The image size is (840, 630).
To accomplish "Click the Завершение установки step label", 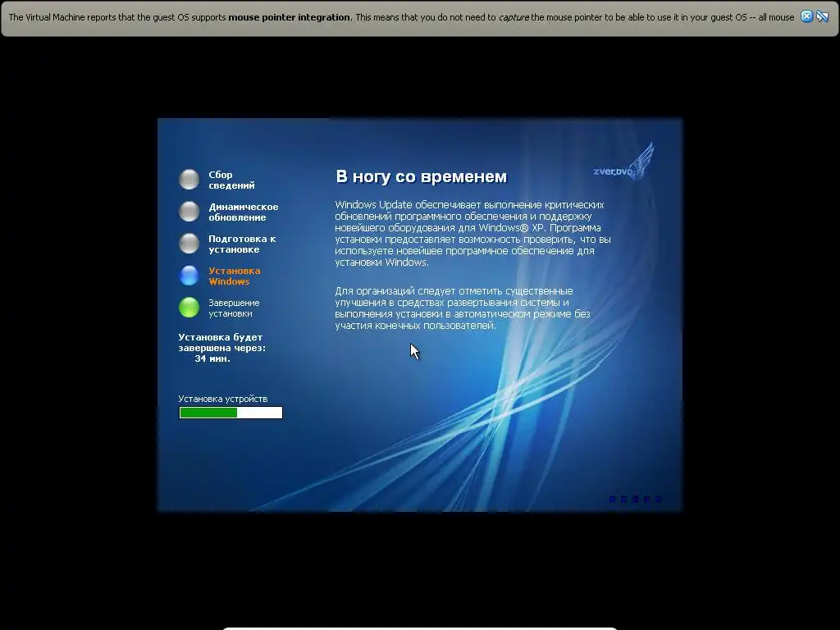I will click(234, 308).
